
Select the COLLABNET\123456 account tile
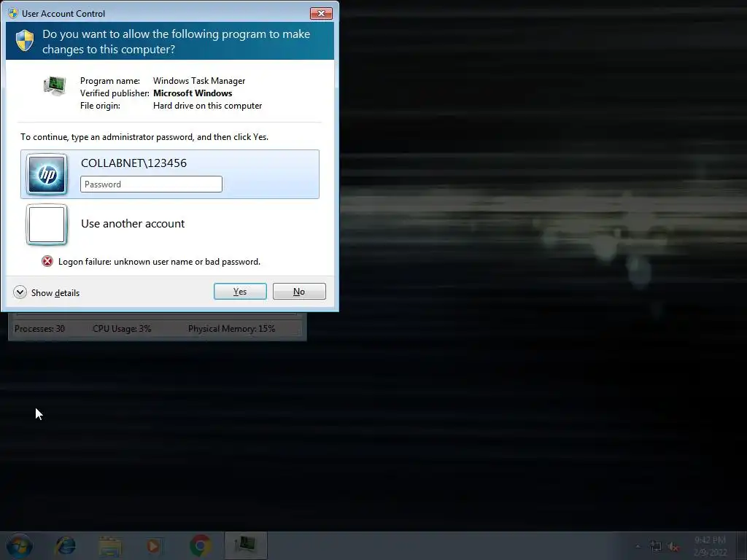(169, 174)
